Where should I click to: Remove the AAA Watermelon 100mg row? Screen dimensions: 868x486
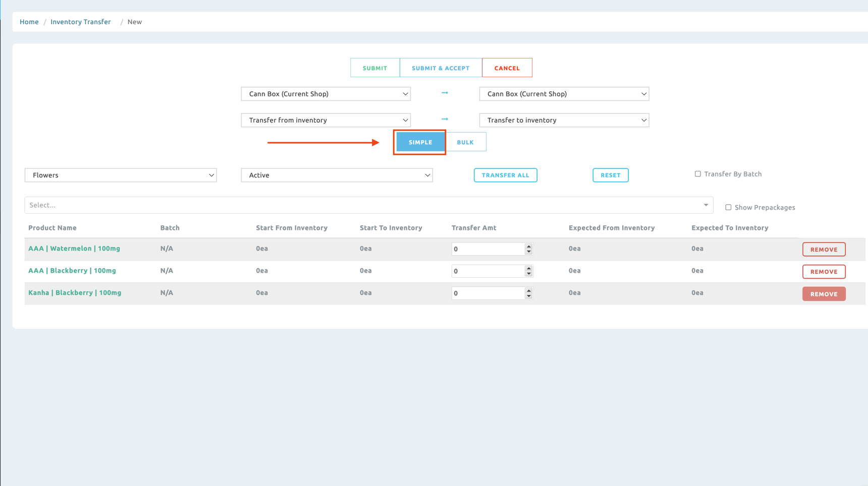(x=824, y=250)
